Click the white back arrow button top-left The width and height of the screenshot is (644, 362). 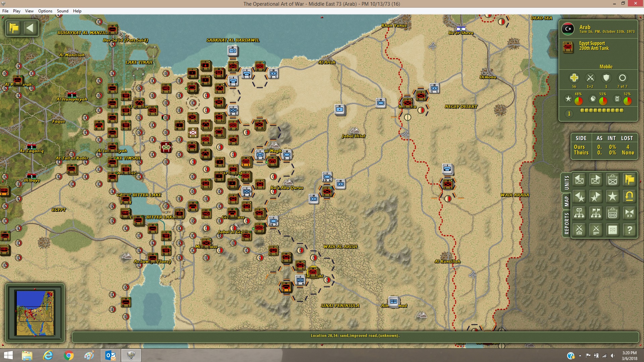click(x=30, y=28)
